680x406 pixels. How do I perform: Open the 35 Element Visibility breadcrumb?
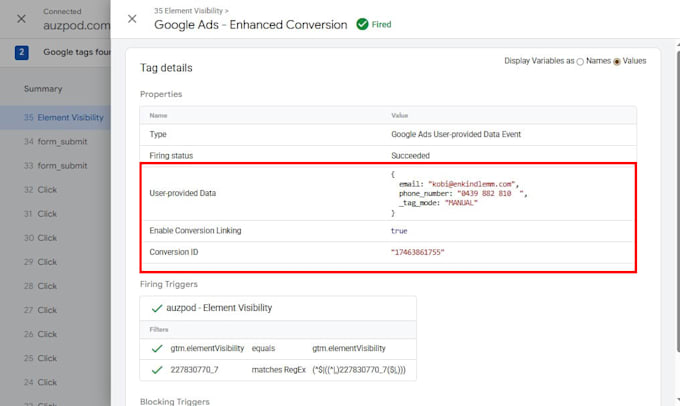[x=189, y=10]
